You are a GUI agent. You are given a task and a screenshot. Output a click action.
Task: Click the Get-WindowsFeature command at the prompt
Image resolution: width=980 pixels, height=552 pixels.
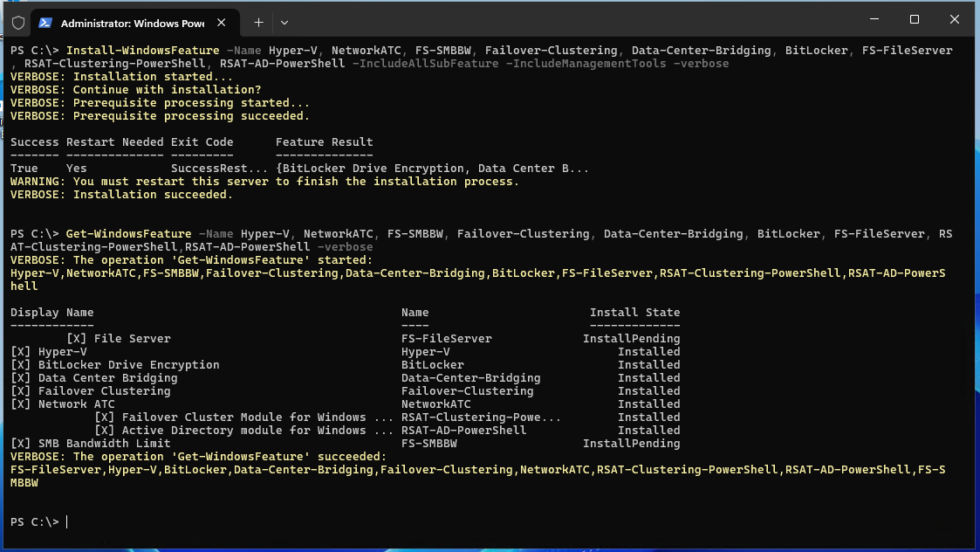coord(128,234)
